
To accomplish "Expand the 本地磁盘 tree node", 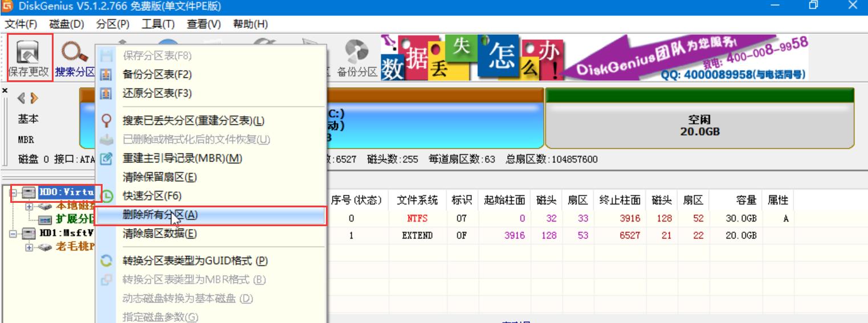I will pos(28,206).
